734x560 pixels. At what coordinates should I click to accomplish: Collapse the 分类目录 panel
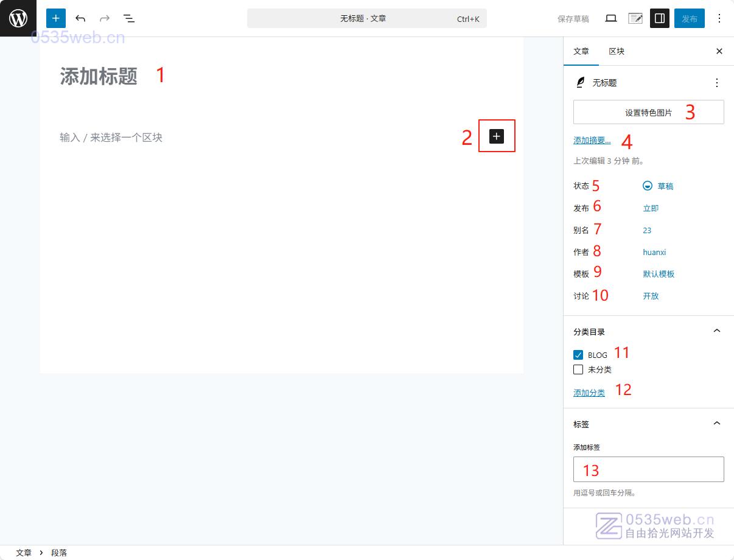click(x=716, y=331)
